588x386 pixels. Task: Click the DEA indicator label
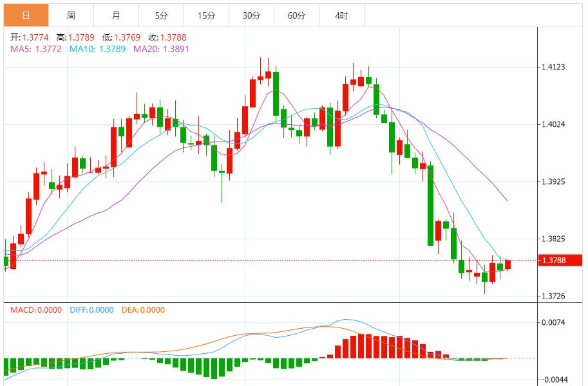tap(142, 310)
